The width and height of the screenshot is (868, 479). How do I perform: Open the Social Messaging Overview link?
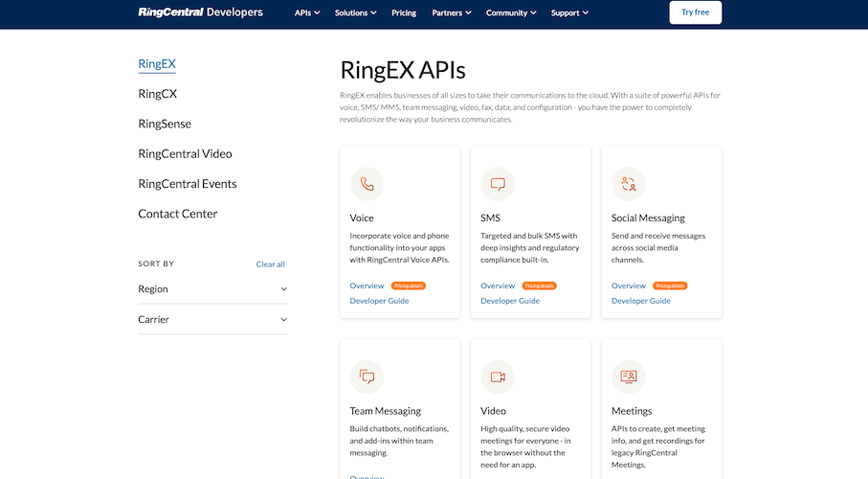pos(629,285)
